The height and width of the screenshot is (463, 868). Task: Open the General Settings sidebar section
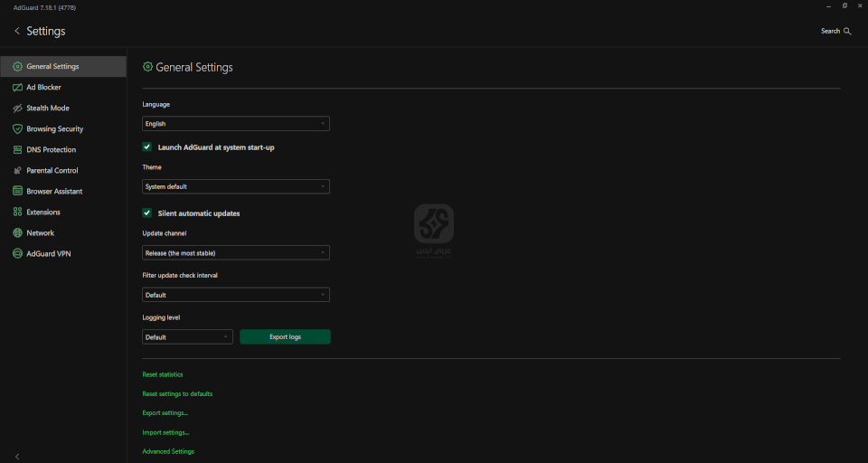tap(63, 66)
